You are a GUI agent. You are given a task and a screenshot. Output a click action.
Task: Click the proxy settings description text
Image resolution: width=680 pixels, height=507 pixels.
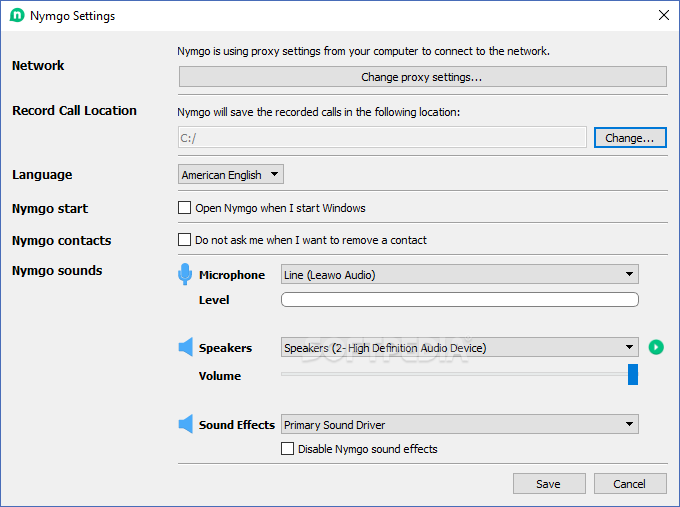tap(363, 51)
